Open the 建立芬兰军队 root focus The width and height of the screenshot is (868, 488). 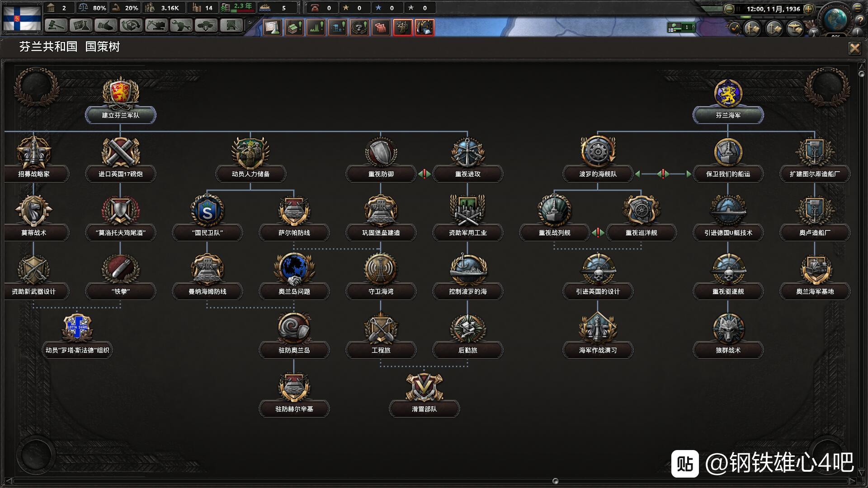[120, 101]
